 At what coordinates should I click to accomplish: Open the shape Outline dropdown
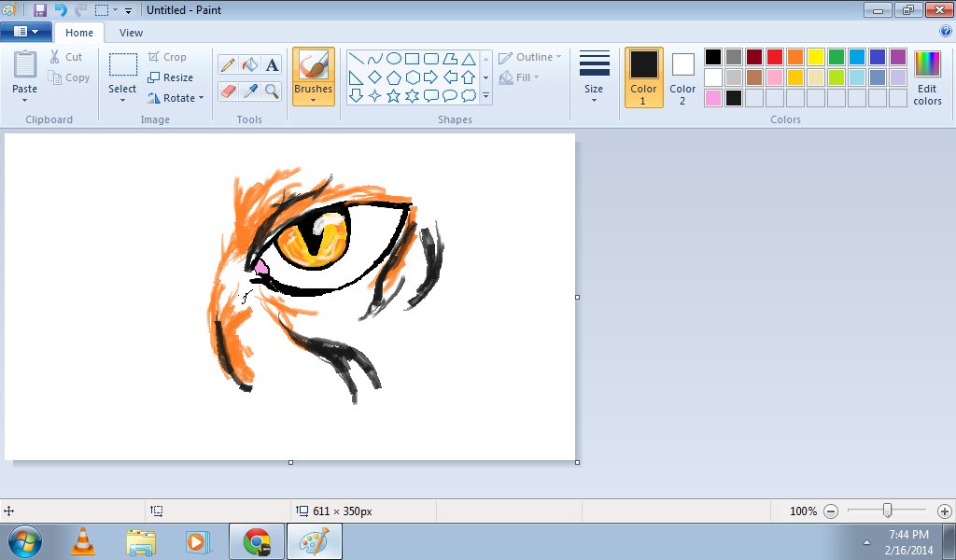tap(530, 57)
